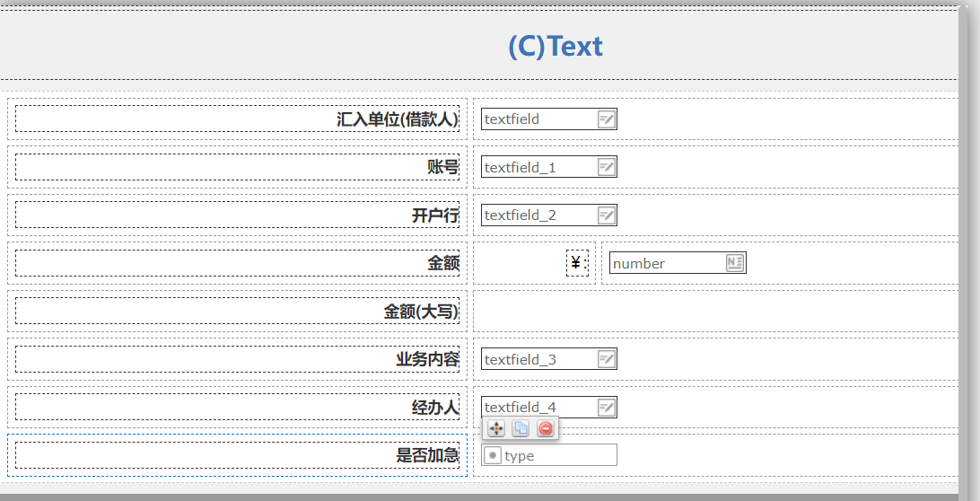Select the ¥ currency symbol label
This screenshot has height=501, width=980.
point(578,263)
